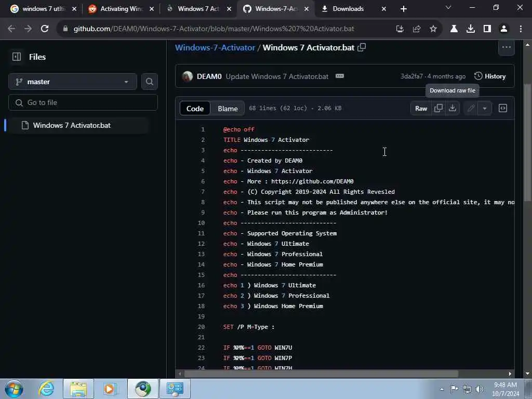Open a new browser tab
532x399 pixels.
(403, 9)
